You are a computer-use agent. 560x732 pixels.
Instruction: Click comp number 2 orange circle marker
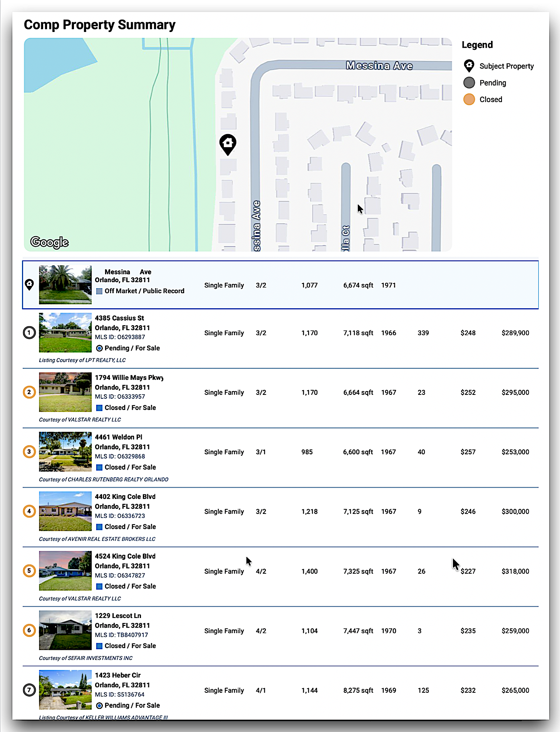point(29,392)
